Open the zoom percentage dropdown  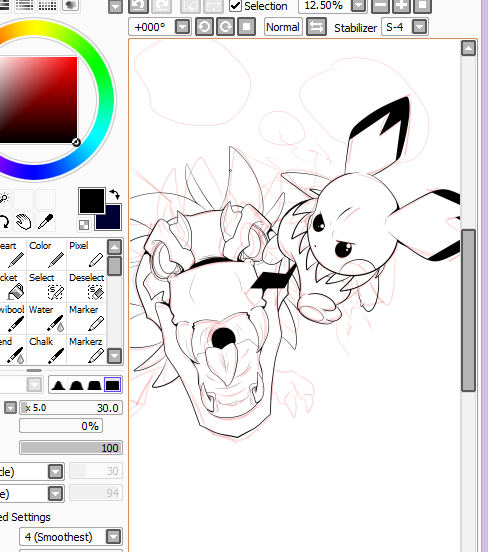tap(359, 6)
